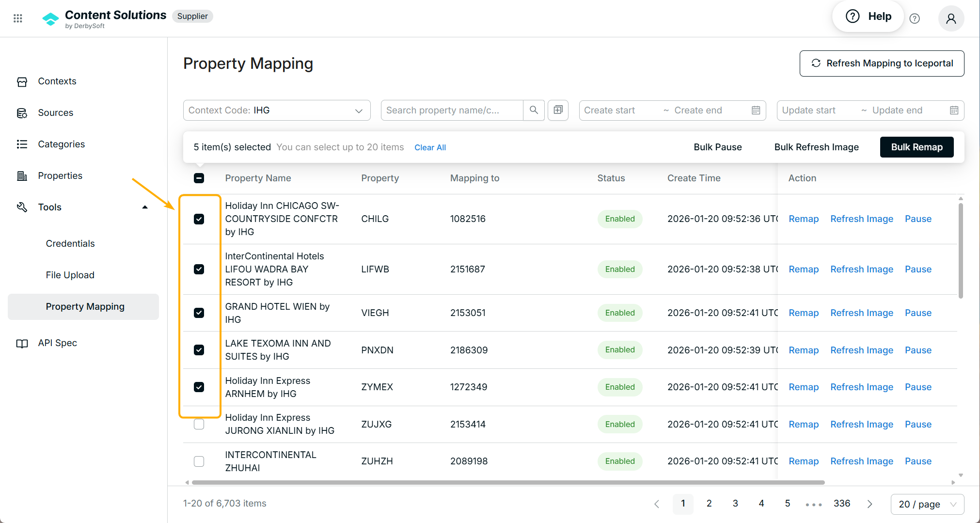Open the 20 / page size dropdown
This screenshot has height=523, width=980.
pos(927,504)
